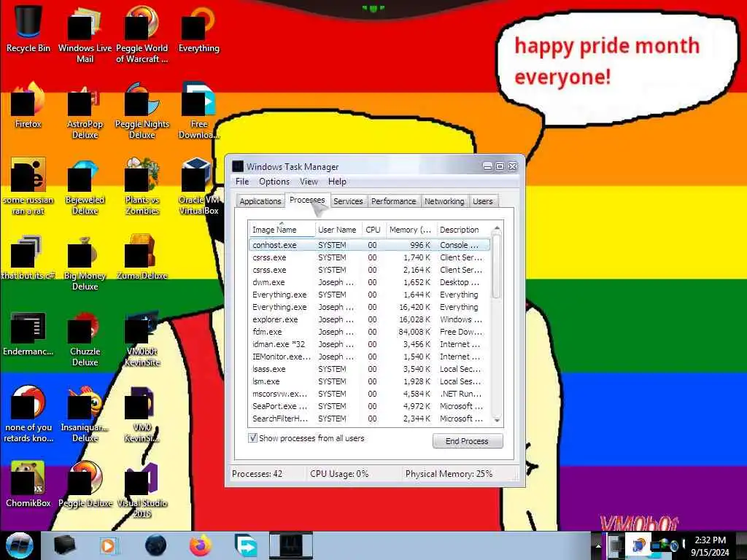Open the Windows Live Mail desktop icon
The height and width of the screenshot is (560, 747).
[85, 34]
